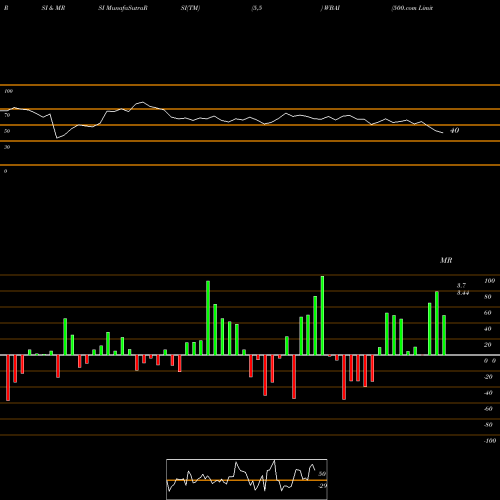Click the '3.7' value label
Screen dimensions: 500x500
pos(461,285)
